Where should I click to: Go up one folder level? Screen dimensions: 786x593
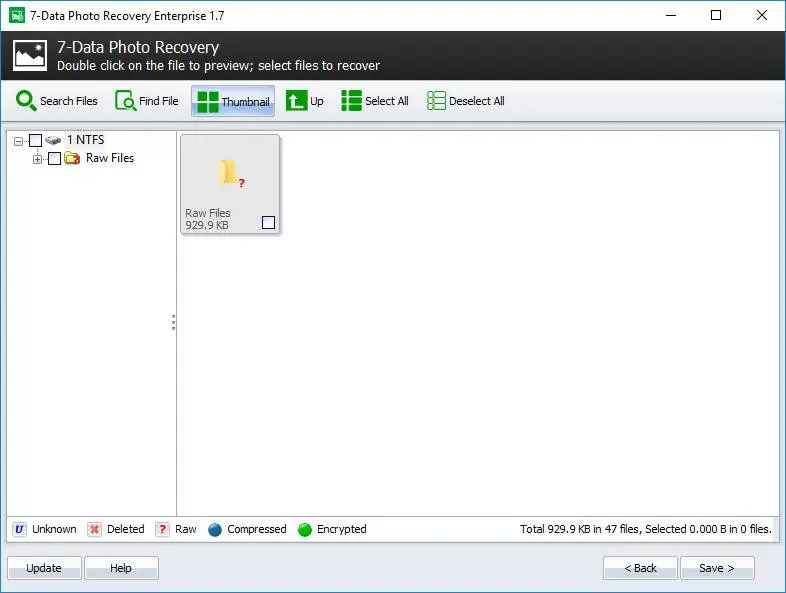(x=305, y=101)
